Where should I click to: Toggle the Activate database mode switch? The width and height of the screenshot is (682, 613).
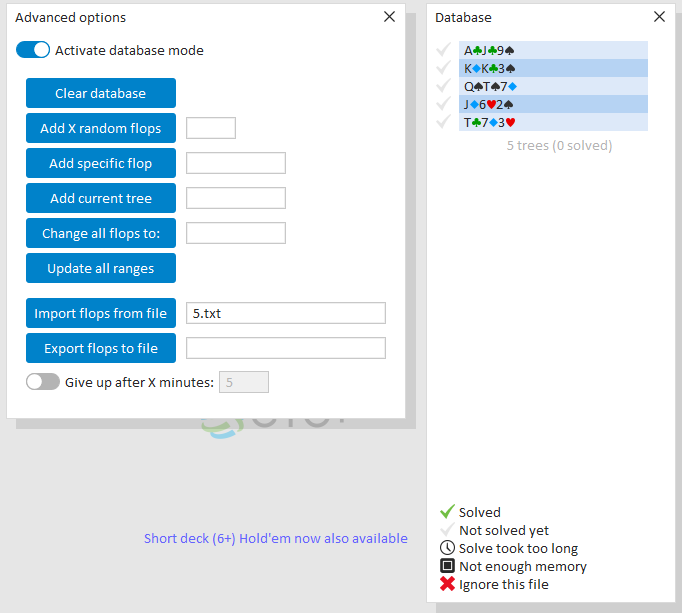click(33, 50)
